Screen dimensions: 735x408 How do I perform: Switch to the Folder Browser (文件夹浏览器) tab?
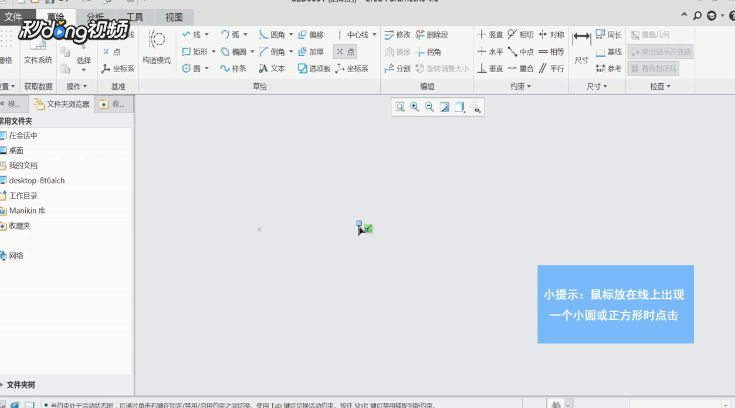point(62,104)
